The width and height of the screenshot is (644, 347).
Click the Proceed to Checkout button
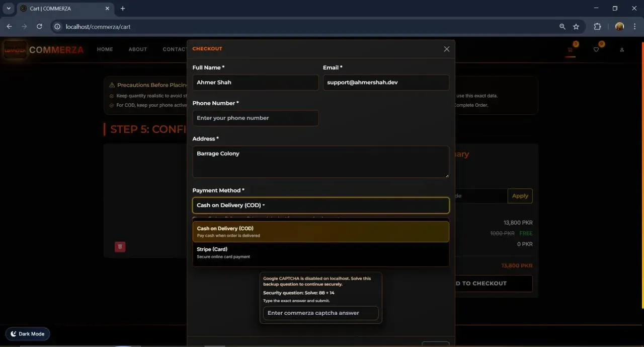[493, 283]
